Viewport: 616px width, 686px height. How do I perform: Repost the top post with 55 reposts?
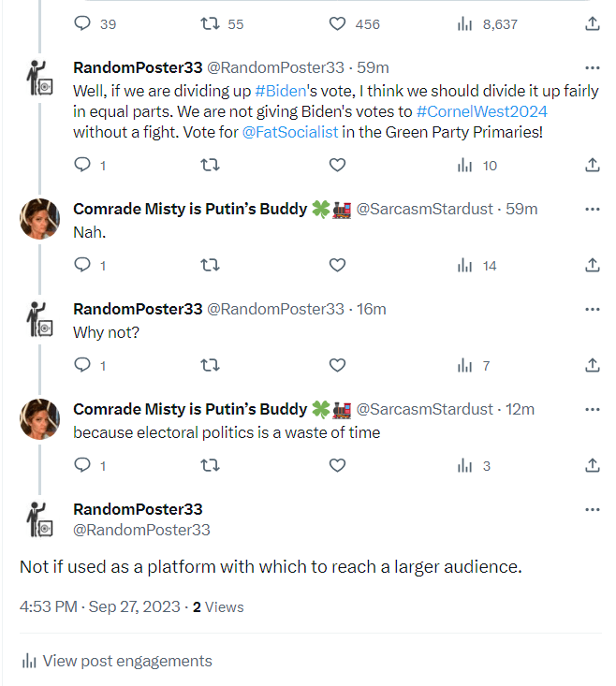point(211,24)
